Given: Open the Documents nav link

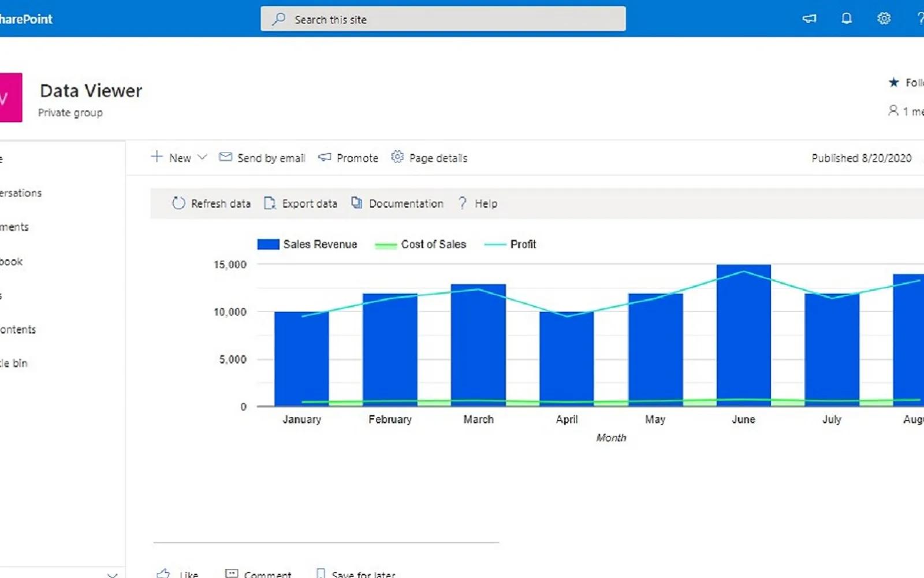Looking at the screenshot, I should point(14,227).
